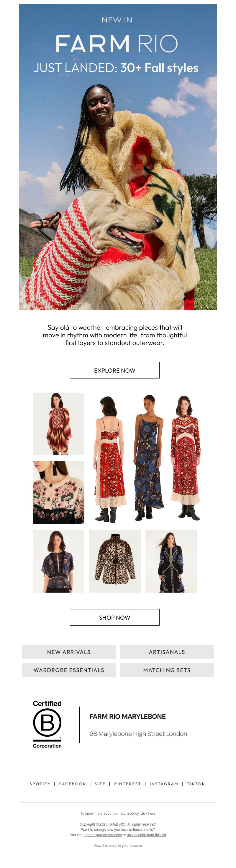Open the SPOTIFY footer link
Screen dimensions: 236x868
click(40, 784)
